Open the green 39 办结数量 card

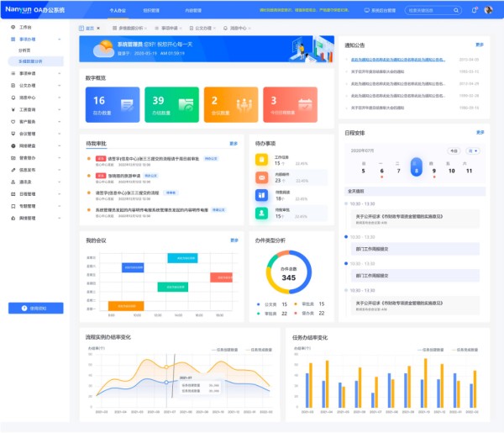coord(171,104)
